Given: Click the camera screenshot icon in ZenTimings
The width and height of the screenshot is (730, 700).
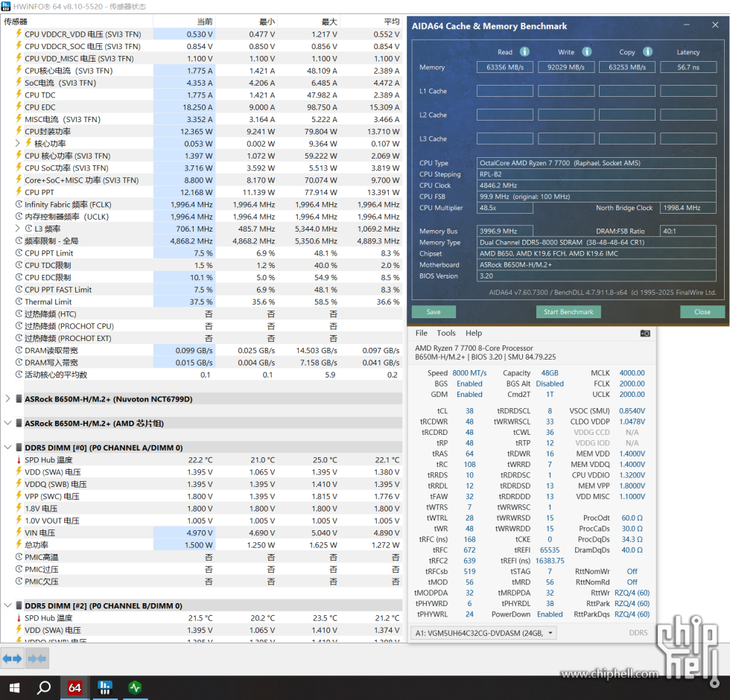Looking at the screenshot, I should pos(645,334).
